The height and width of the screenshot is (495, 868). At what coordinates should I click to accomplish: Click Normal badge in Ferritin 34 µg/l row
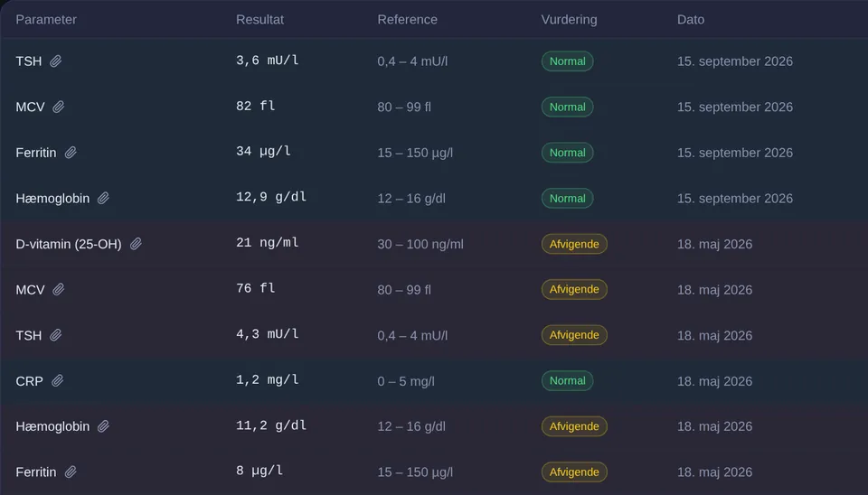568,153
